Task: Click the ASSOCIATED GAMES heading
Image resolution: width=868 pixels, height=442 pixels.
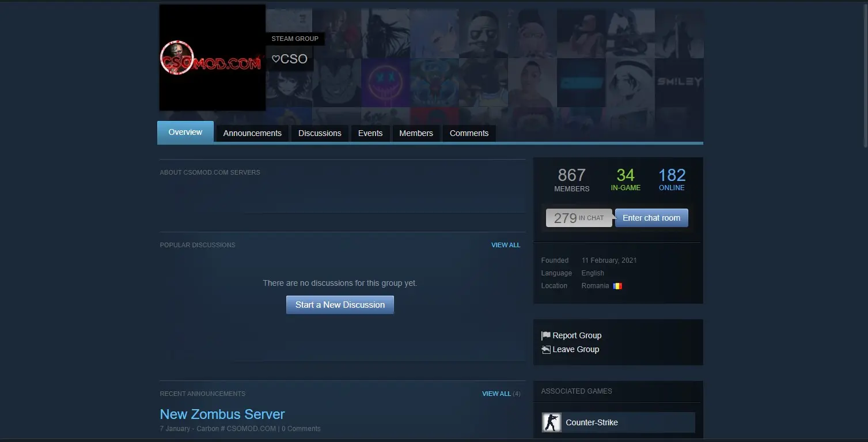Action: tap(577, 391)
